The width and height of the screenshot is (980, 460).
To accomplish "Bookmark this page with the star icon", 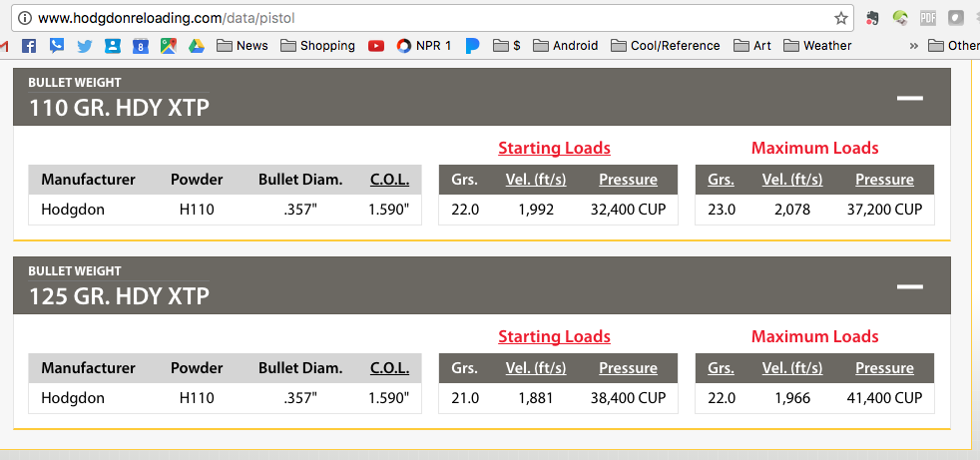I will [841, 18].
